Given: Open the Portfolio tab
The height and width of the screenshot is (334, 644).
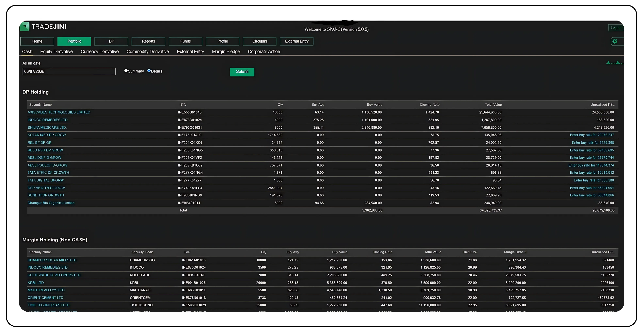Looking at the screenshot, I should pyautogui.click(x=74, y=41).
